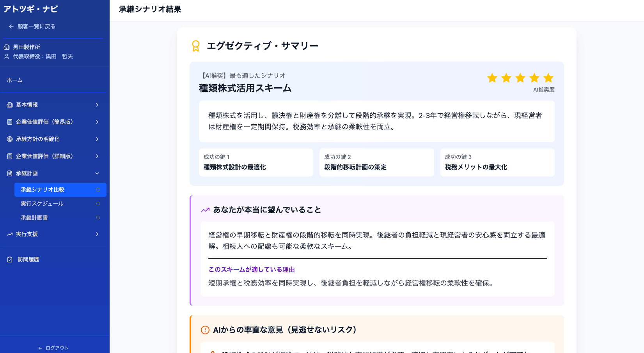This screenshot has width=644, height=353.
Task: Select the calculator icon for 企業価値評価（簡易版）
Action: 9,122
